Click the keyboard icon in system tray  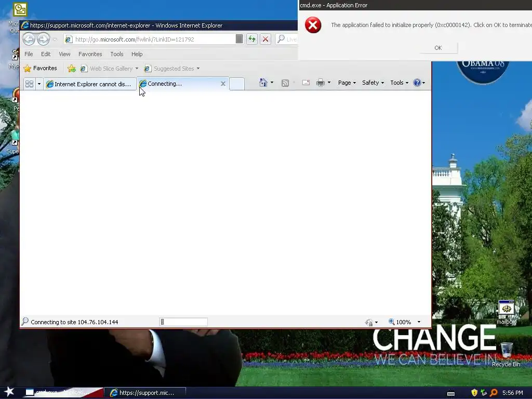click(451, 393)
